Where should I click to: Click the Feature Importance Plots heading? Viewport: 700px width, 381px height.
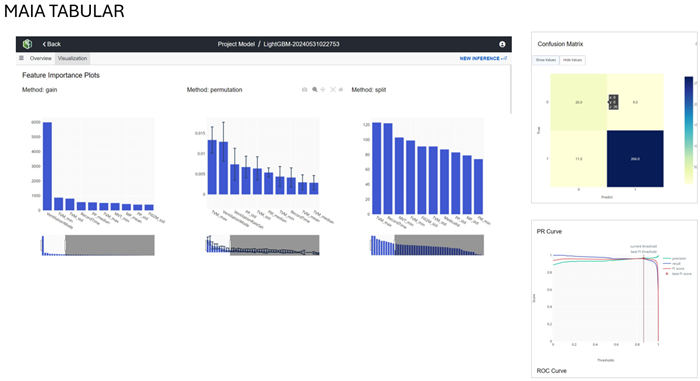tap(61, 75)
